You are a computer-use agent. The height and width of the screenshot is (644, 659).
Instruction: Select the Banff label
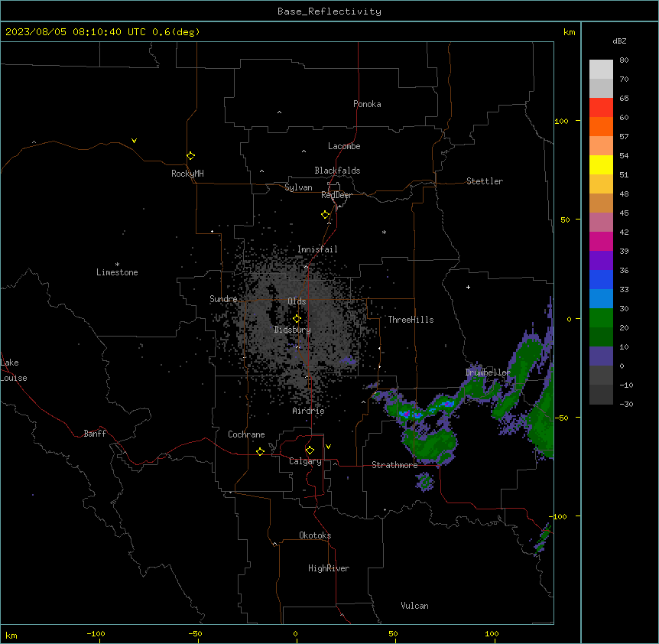click(x=95, y=434)
